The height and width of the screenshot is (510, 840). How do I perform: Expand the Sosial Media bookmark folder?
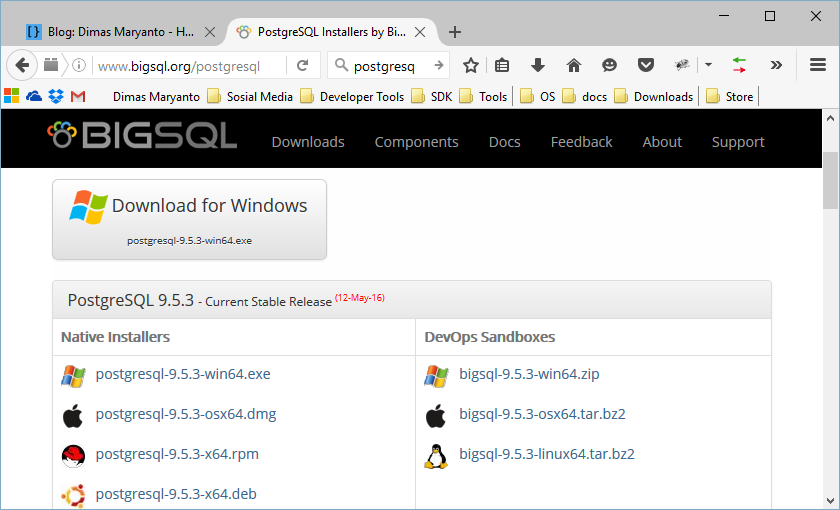coord(250,96)
